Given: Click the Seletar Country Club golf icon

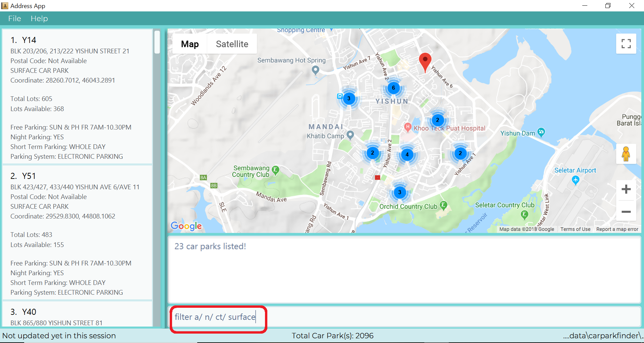Looking at the screenshot, I should [524, 214].
